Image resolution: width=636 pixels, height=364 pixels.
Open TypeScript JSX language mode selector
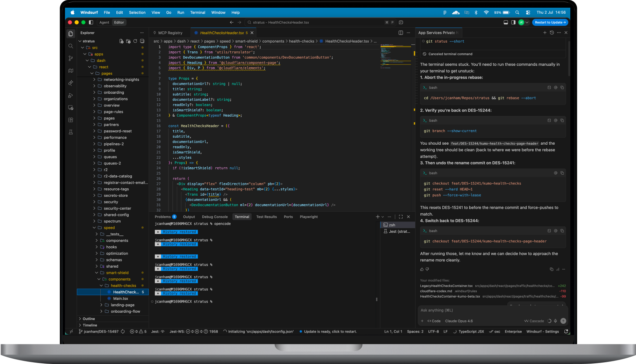(x=471, y=332)
